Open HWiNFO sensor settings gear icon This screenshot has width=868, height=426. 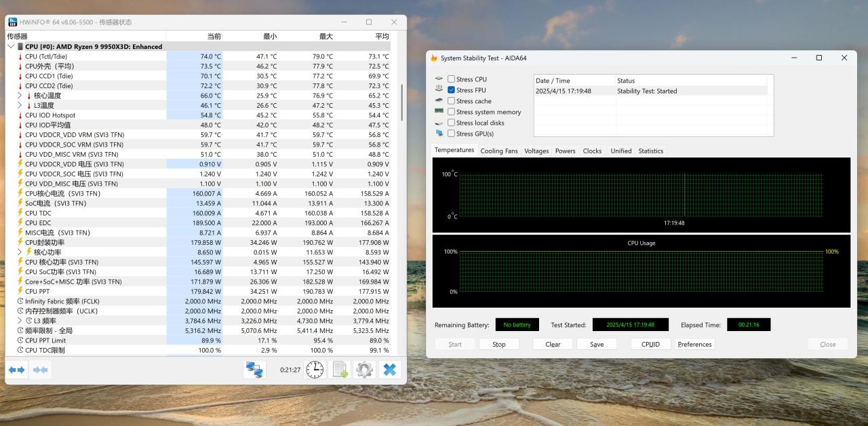click(364, 370)
